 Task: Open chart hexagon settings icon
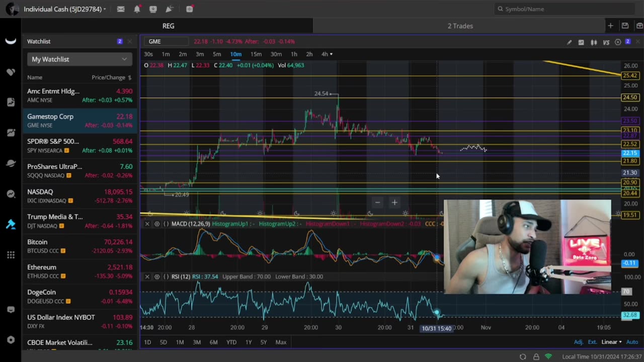pos(618,42)
